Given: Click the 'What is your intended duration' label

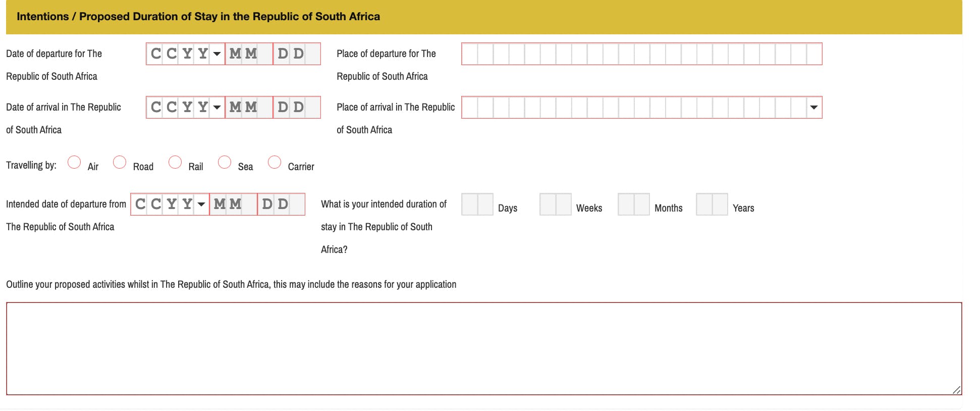Looking at the screenshot, I should tap(384, 227).
